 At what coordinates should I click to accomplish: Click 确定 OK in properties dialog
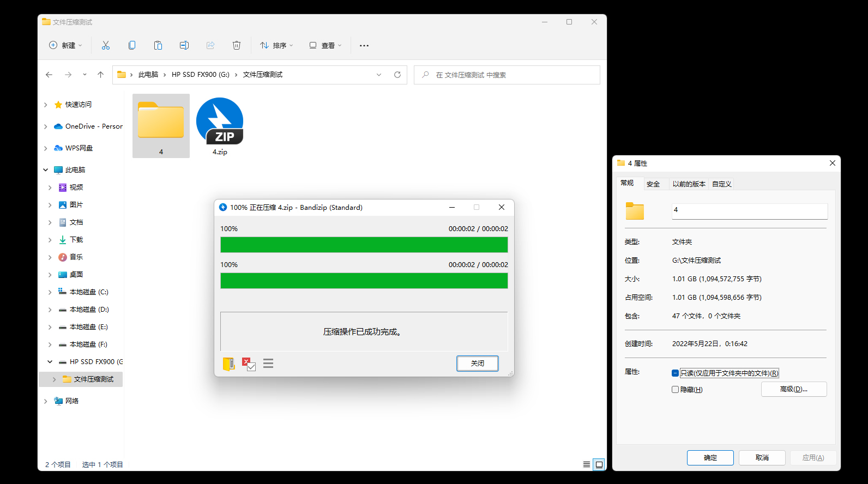710,458
